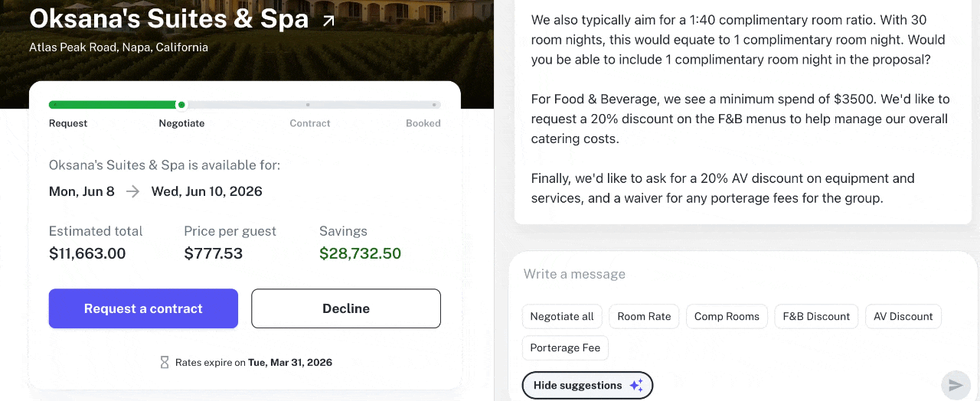Select the Negotiate all suggestion chip
Screen dimensions: 980x401
562,317
